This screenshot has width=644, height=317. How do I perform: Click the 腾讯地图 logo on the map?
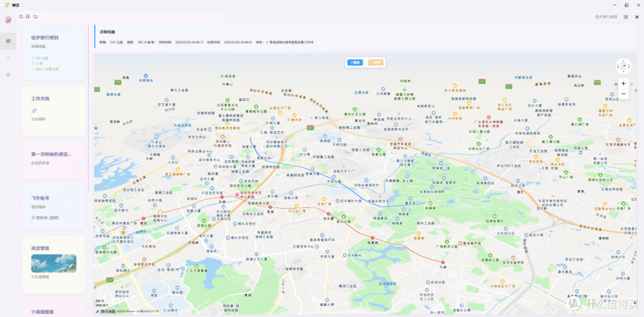click(105, 311)
